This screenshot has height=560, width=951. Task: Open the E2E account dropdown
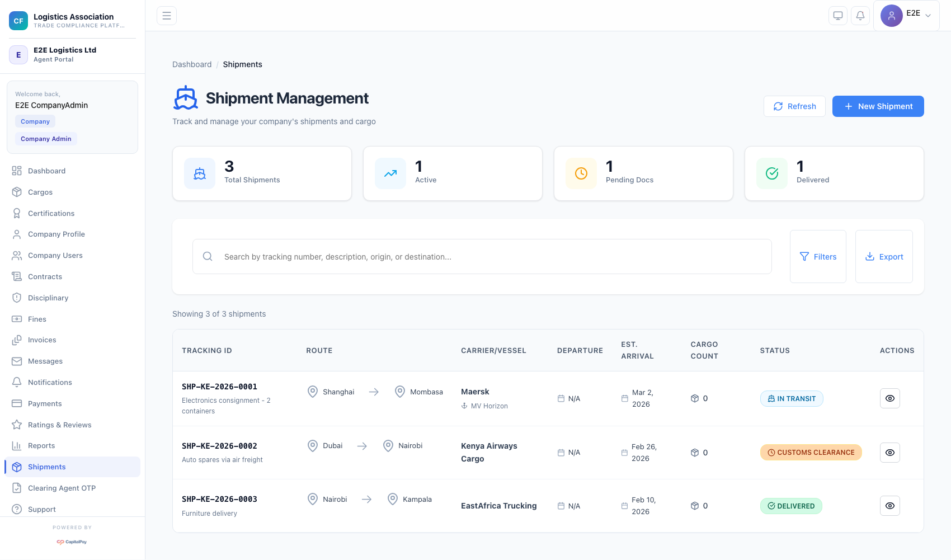tap(906, 16)
